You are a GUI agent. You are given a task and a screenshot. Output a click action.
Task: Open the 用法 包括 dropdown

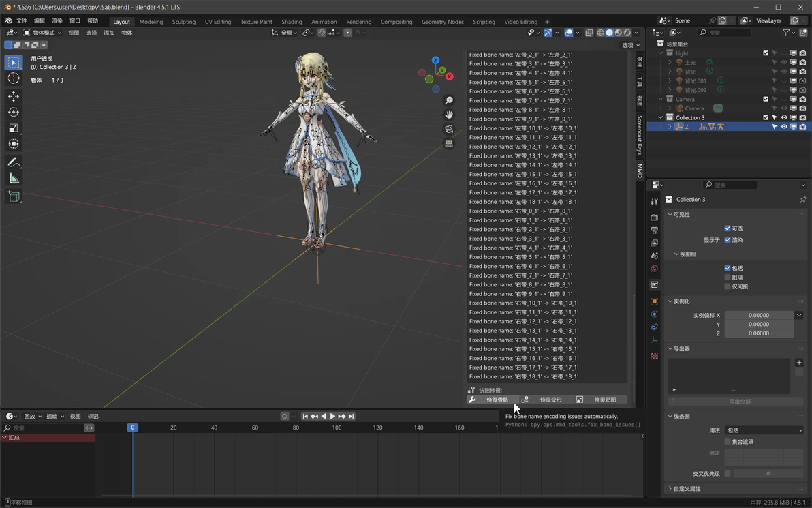(x=764, y=430)
